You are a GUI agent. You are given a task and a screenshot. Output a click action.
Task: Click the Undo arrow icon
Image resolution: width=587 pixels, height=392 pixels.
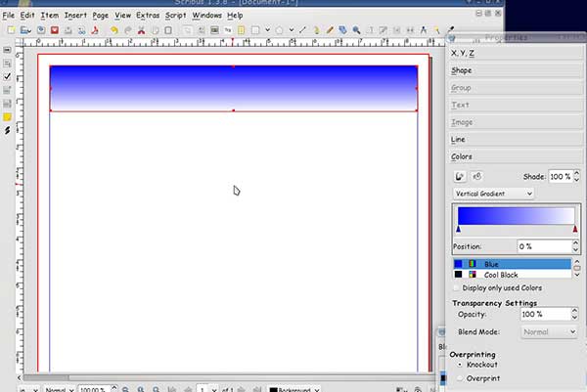(113, 30)
